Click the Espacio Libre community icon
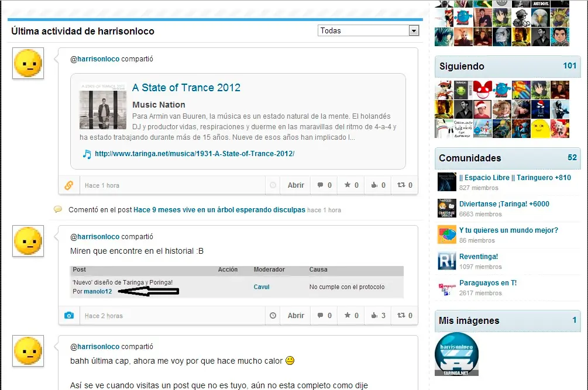The height and width of the screenshot is (390, 588). (447, 182)
